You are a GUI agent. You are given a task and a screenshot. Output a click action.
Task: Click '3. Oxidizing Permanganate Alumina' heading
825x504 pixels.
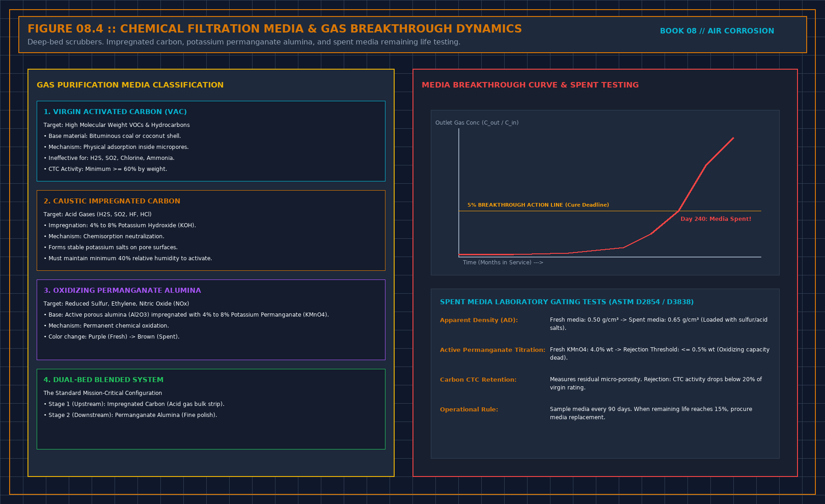122,290
